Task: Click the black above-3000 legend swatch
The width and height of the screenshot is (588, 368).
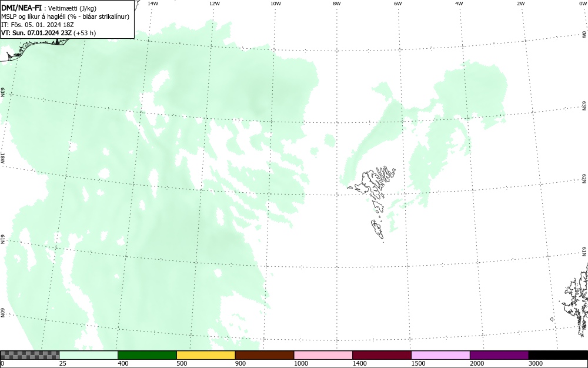Action: [558, 355]
